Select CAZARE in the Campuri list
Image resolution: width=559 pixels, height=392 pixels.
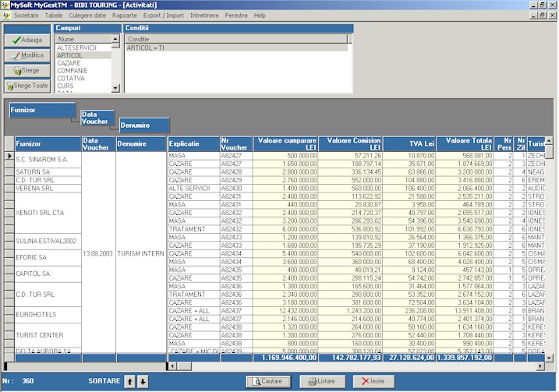69,63
